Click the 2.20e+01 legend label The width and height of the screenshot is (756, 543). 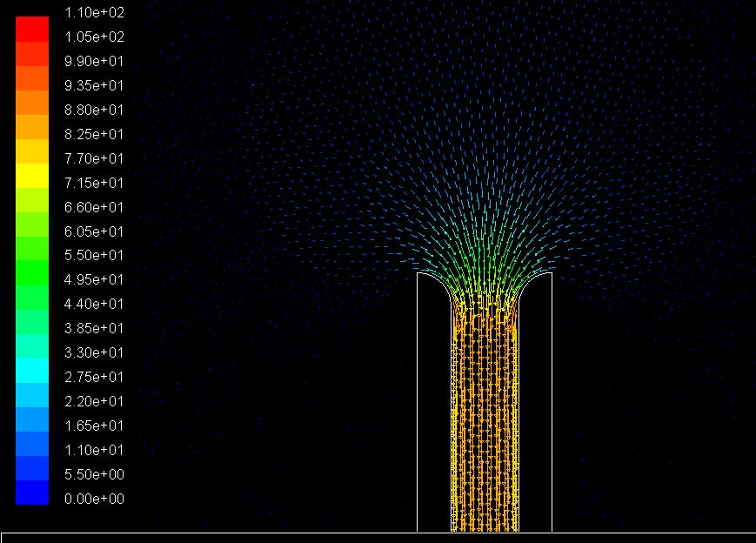(x=95, y=401)
